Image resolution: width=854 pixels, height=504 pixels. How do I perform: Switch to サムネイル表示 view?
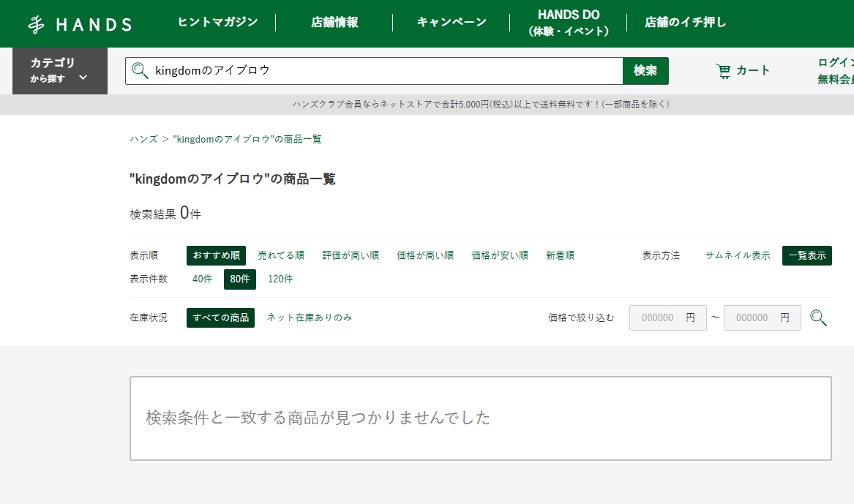738,255
